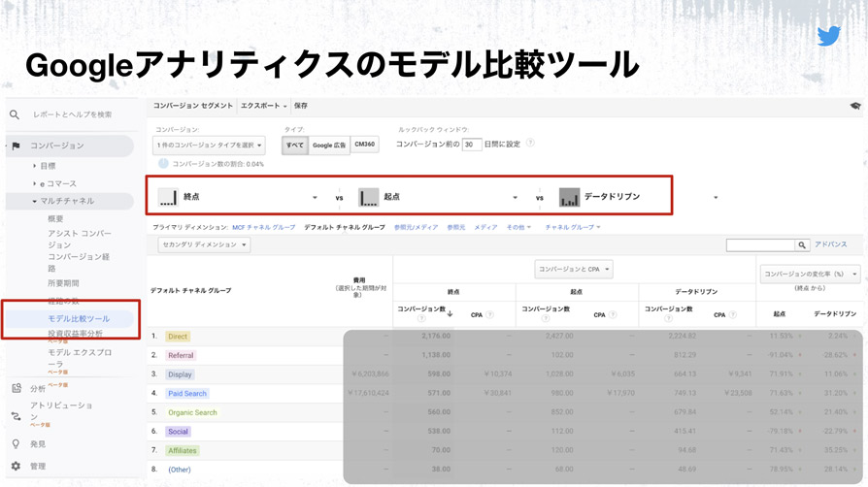The height and width of the screenshot is (487, 868).
Task: Select MCF チャネル グループ dimension link
Action: 263,227
